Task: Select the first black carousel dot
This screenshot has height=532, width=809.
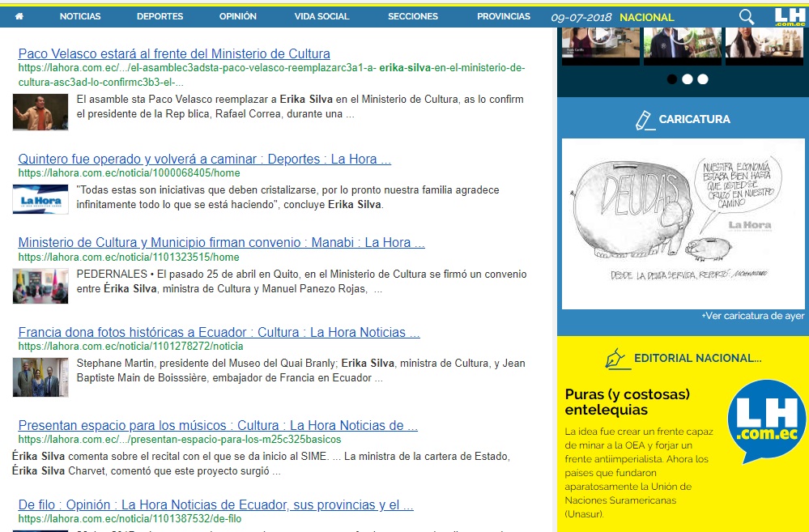Action: 671,79
